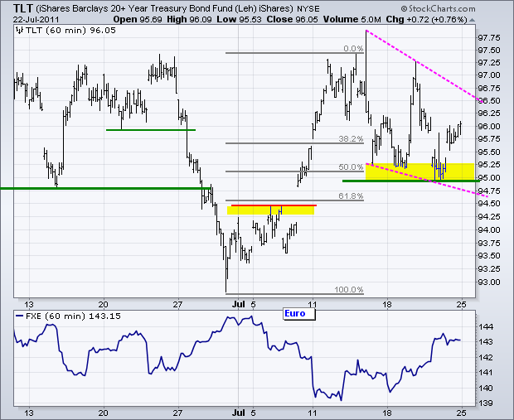Click the 61.8% Fibonacci retracement label
Screen dimensions: 514x420
(x=351, y=196)
